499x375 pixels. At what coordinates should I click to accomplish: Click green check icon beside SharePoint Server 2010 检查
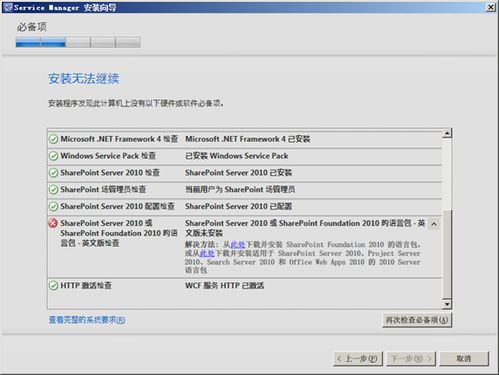pos(53,173)
